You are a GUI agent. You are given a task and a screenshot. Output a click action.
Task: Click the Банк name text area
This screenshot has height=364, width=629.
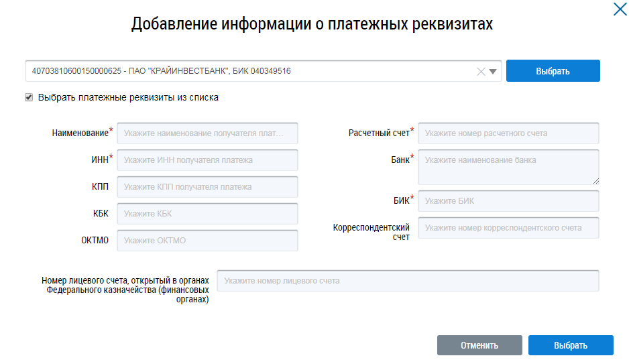tap(508, 166)
